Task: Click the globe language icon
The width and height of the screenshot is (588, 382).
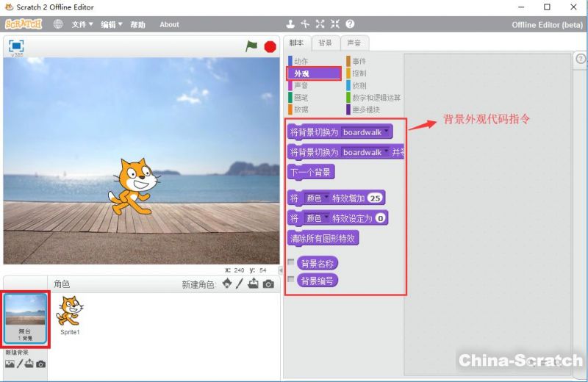Action: point(58,24)
